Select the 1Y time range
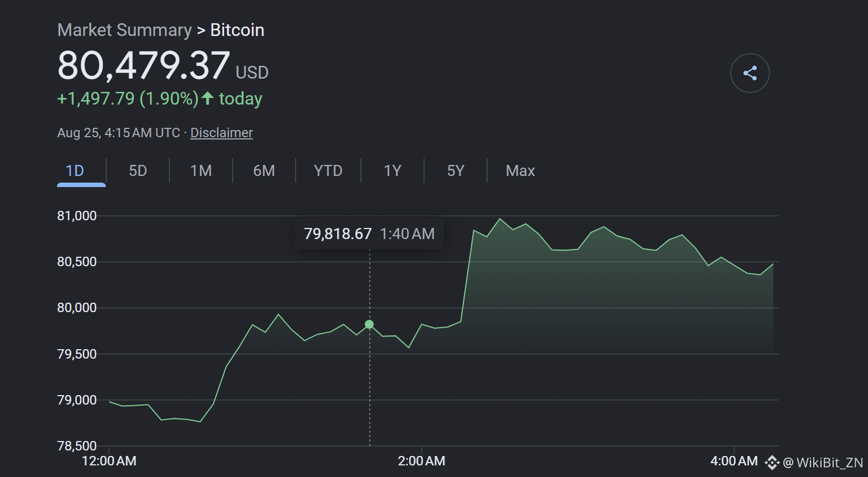This screenshot has height=477, width=868. tap(392, 171)
